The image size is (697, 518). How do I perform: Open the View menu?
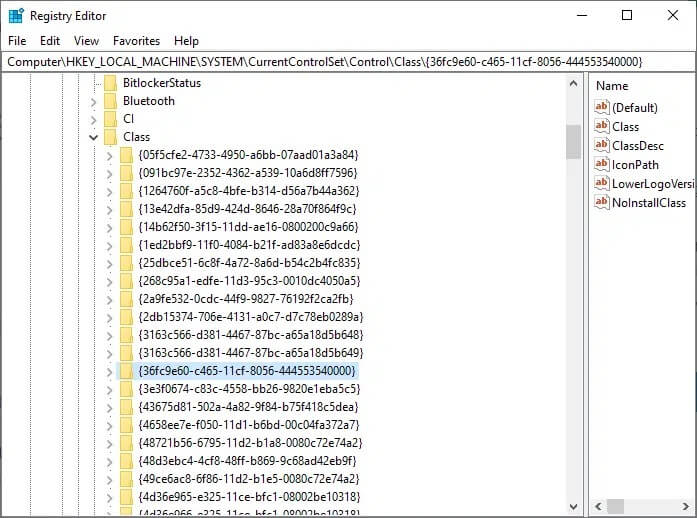[86, 41]
